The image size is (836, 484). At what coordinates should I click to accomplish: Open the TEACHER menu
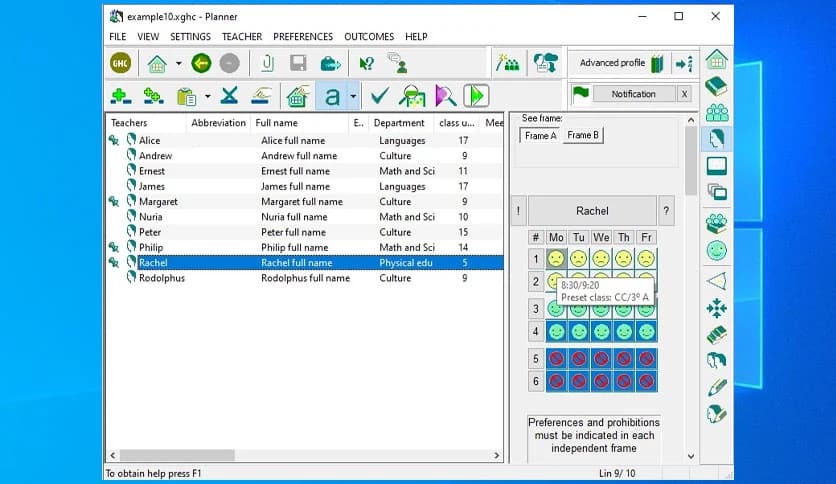[x=242, y=37]
